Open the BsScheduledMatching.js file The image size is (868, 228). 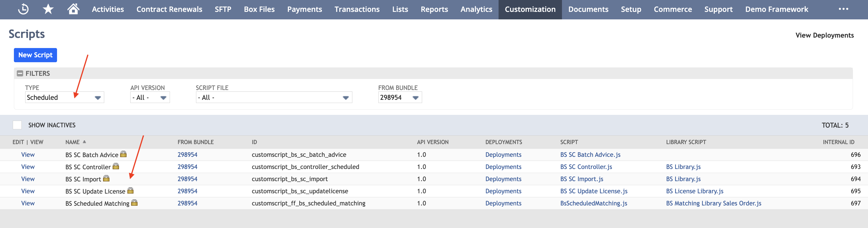[593, 203]
